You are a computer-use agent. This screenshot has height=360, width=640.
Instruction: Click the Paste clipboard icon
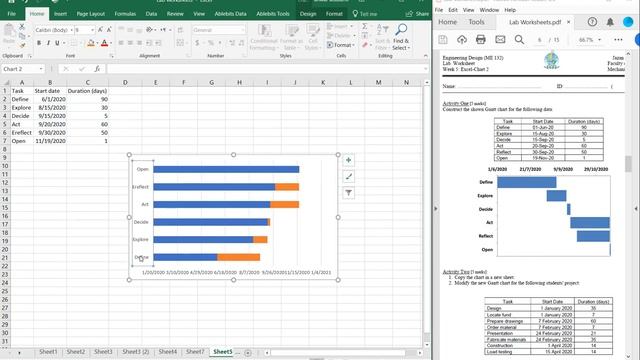click(x=9, y=32)
